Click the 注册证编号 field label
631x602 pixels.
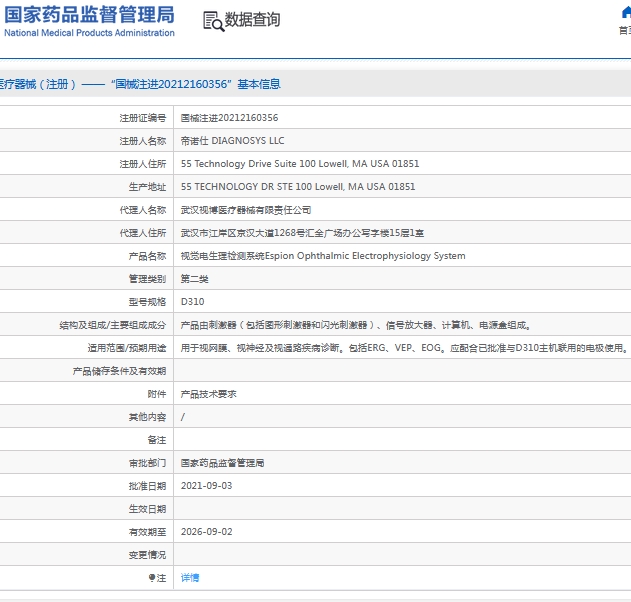(x=142, y=118)
